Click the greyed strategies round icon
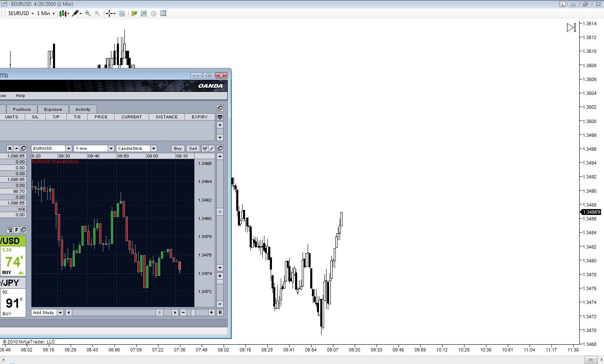The width and height of the screenshot is (604, 364). click(153, 13)
